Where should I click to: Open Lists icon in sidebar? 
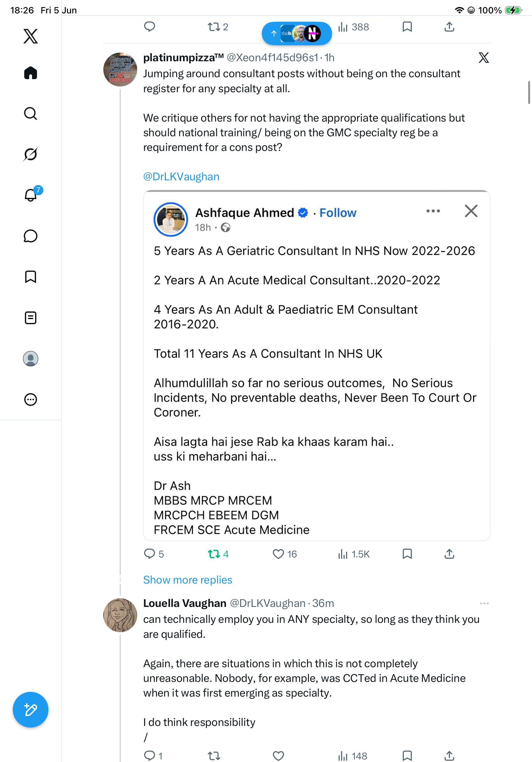click(31, 317)
